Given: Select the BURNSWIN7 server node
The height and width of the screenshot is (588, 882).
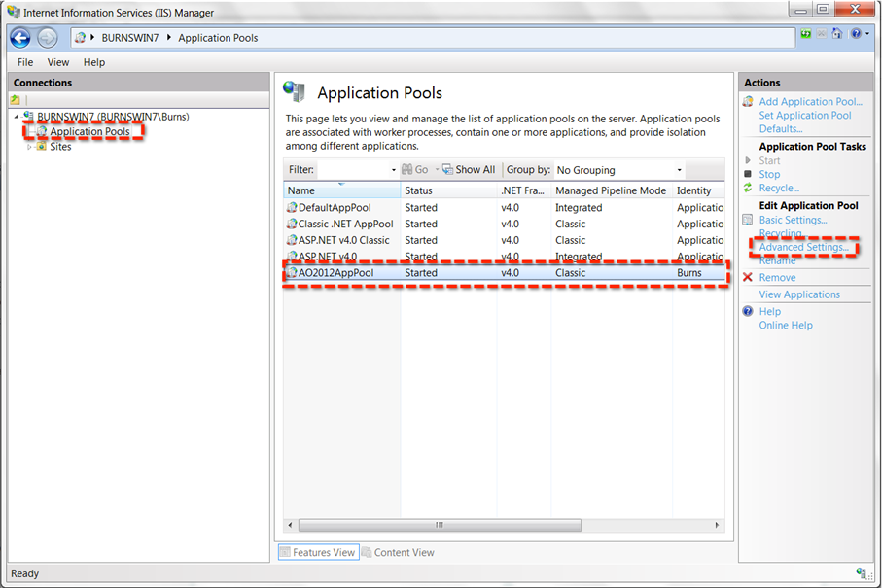Looking at the screenshot, I should 113,117.
